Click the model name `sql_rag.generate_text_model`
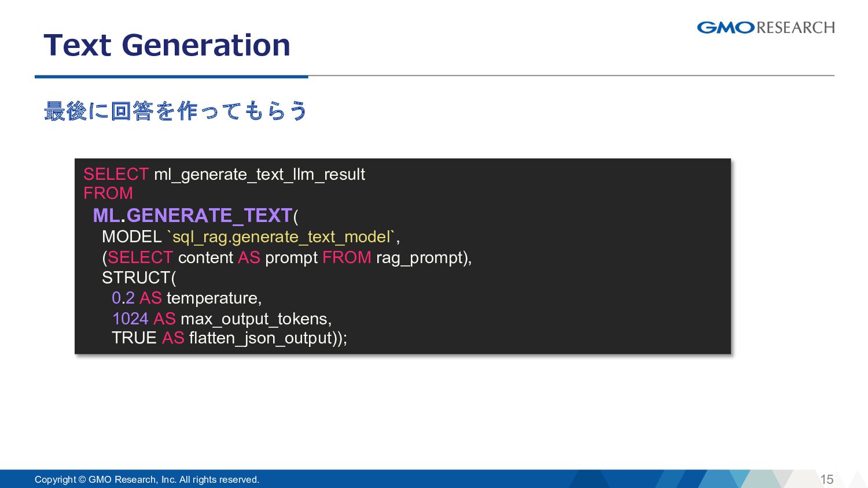 pyautogui.click(x=281, y=237)
